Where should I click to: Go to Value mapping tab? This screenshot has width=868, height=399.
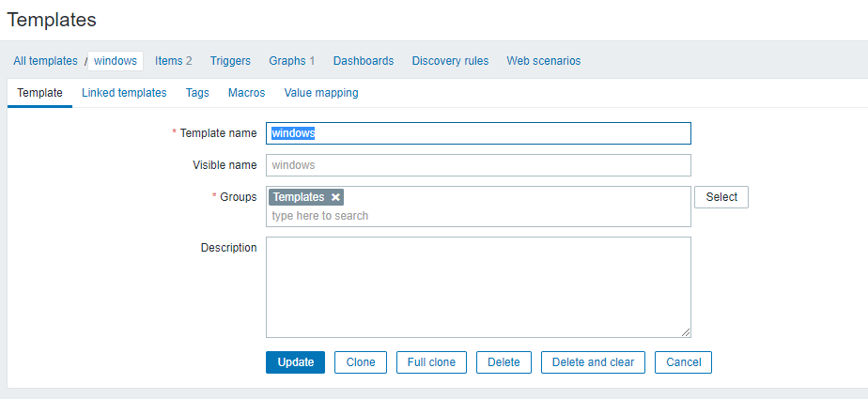click(x=321, y=93)
